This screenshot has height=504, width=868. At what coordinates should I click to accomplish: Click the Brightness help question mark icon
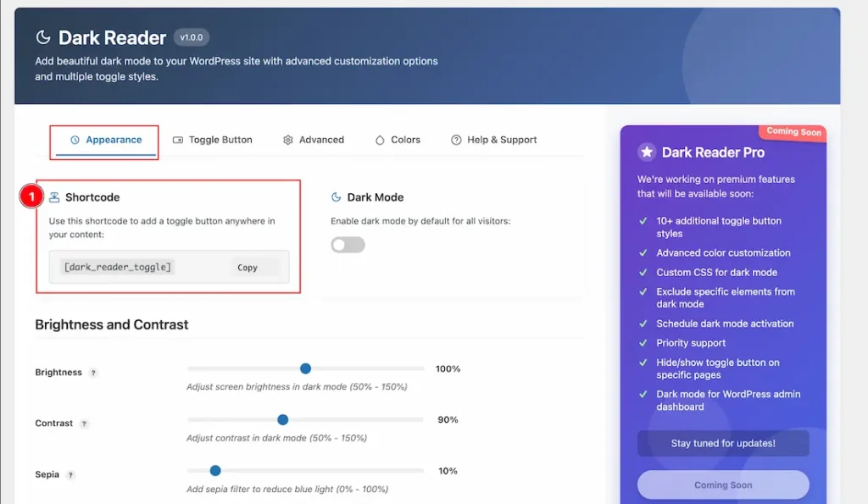93,373
